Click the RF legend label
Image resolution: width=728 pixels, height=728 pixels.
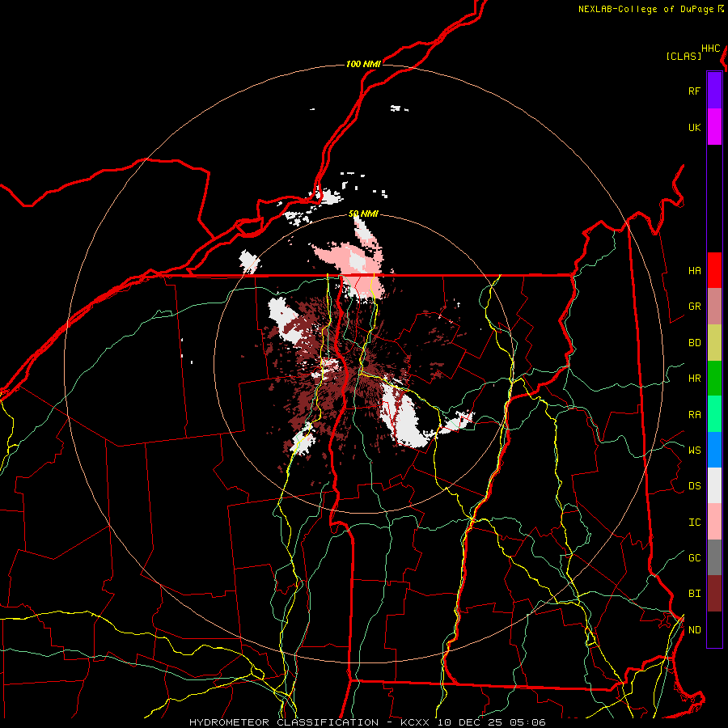pyautogui.click(x=694, y=91)
